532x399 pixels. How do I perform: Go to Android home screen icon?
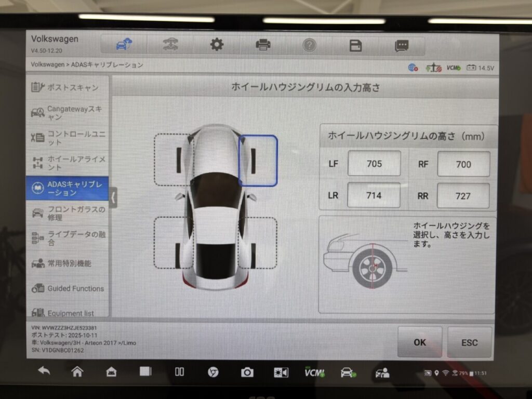77,371
